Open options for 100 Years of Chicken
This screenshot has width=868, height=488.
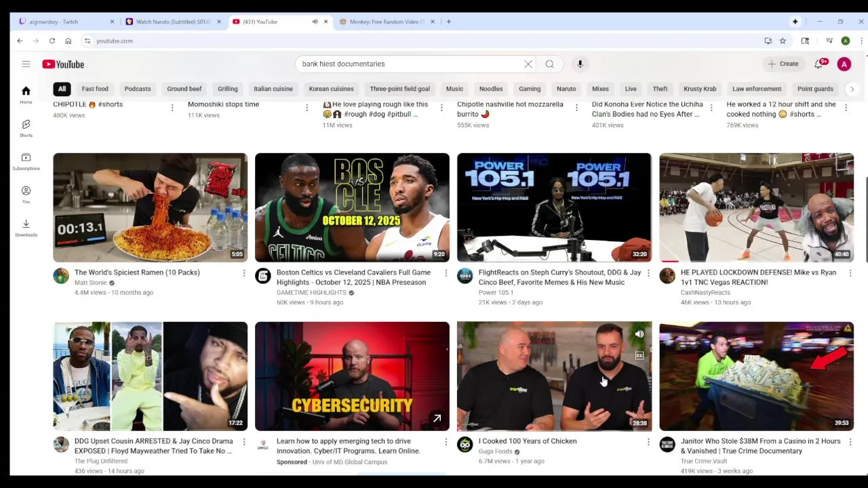[x=648, y=442]
